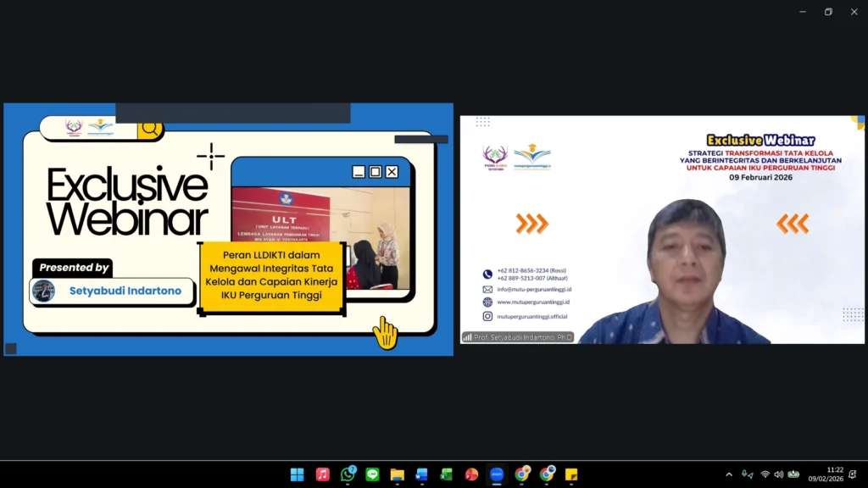The width and height of the screenshot is (868, 488).
Task: Switch to Microsoft Word
Action: [x=422, y=474]
